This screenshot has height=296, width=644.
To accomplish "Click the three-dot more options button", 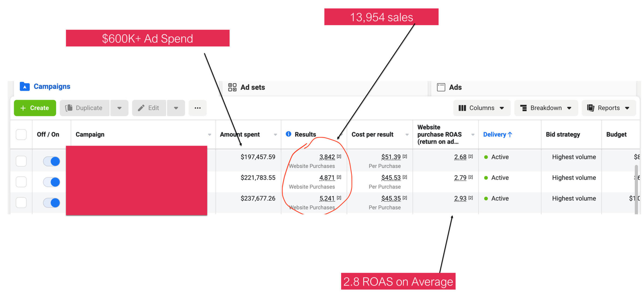I will pyautogui.click(x=197, y=108).
